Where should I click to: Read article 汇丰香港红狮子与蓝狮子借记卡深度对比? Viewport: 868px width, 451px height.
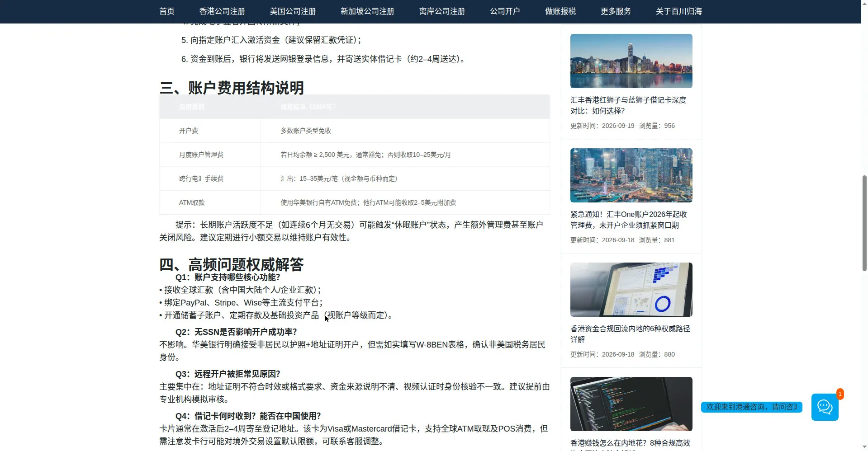(628, 105)
